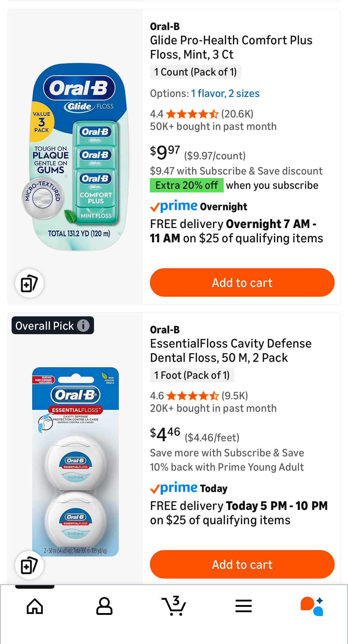Tap the add-to-list icon on Glide floss image
Viewport: 348px width, 644px height.
pyautogui.click(x=29, y=283)
